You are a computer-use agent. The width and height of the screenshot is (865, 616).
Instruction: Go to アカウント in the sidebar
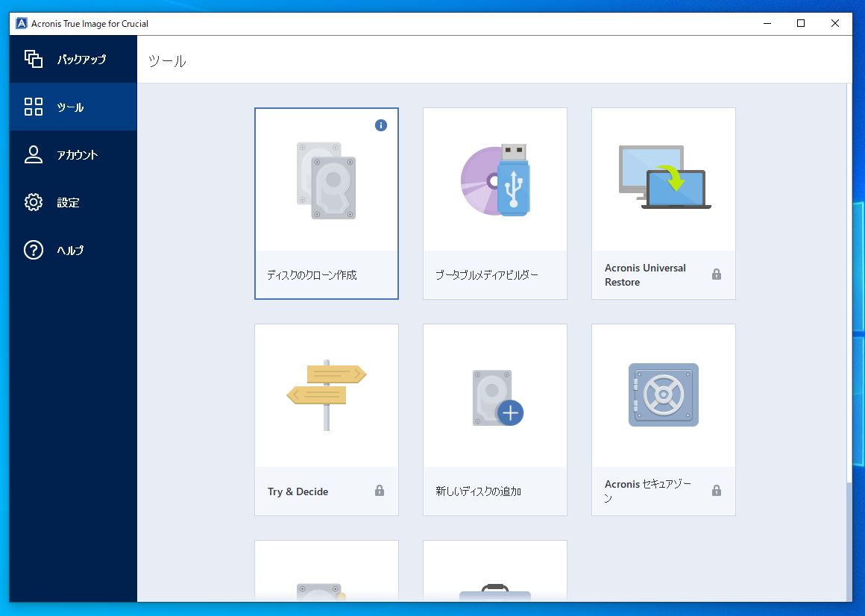tap(73, 154)
